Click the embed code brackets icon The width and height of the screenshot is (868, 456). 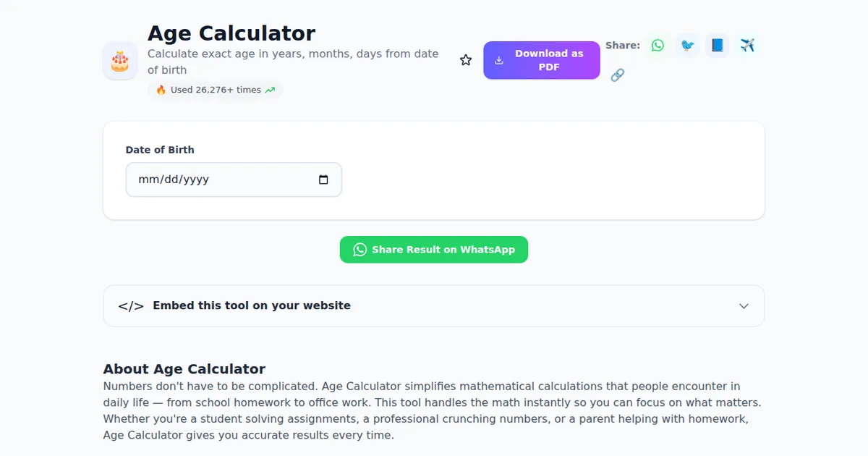point(131,306)
